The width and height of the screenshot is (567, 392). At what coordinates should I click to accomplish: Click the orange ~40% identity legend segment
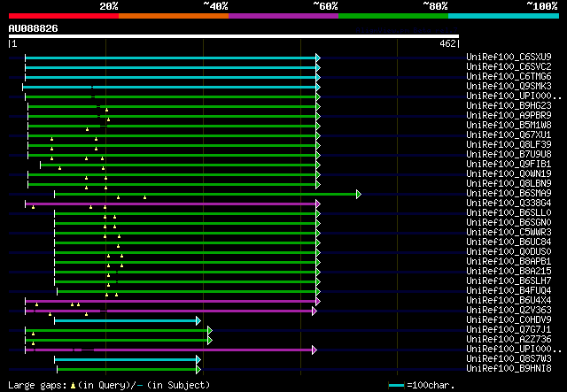[174, 16]
